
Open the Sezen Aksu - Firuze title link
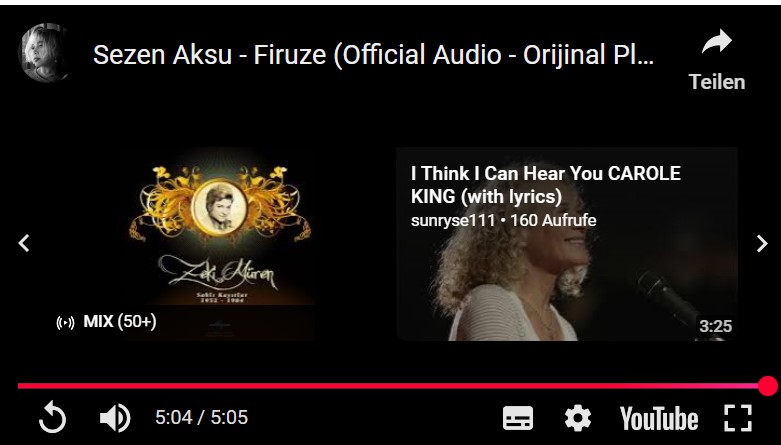(373, 54)
